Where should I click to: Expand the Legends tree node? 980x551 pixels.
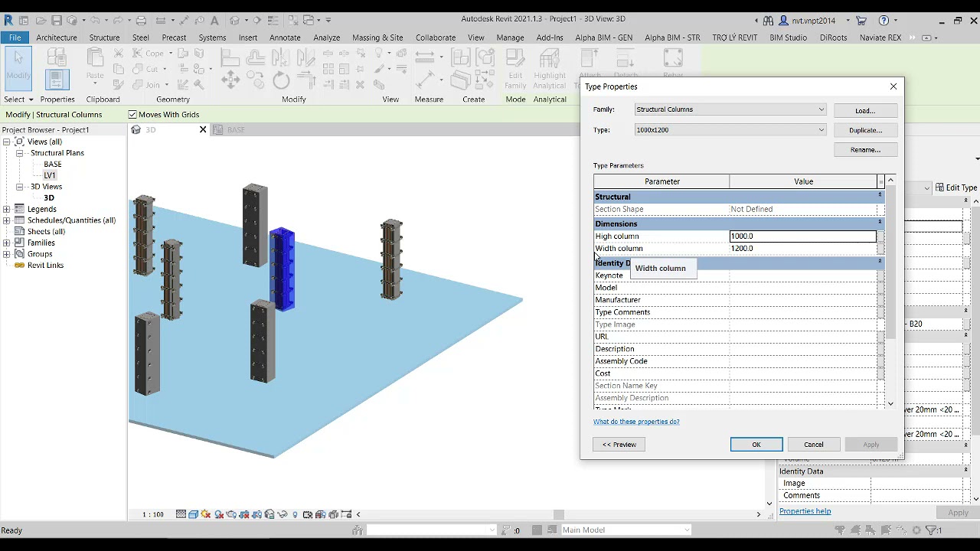6,209
